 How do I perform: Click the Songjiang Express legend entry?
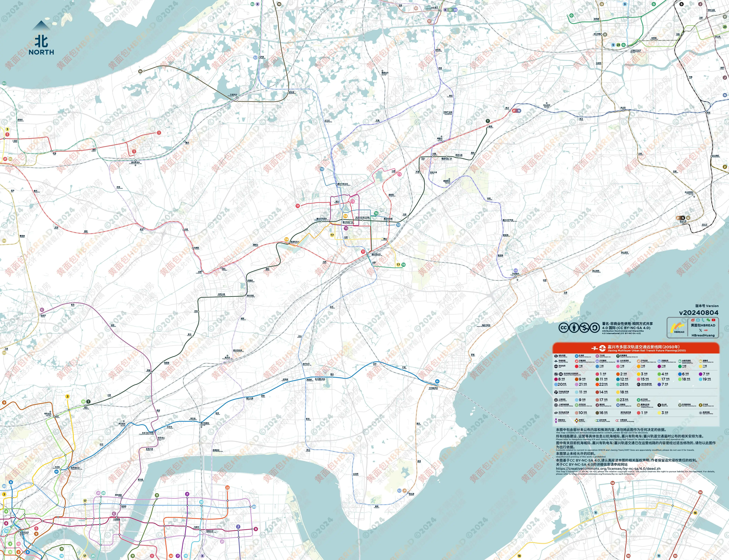(x=644, y=400)
